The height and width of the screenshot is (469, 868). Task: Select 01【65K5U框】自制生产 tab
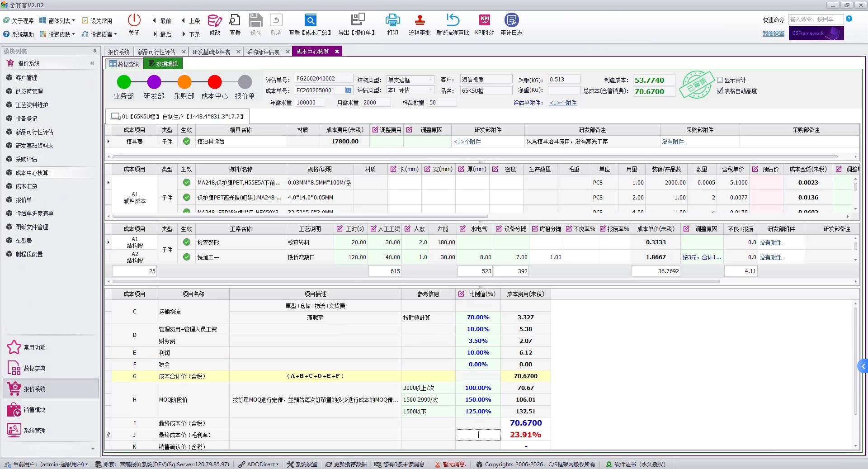pos(178,117)
